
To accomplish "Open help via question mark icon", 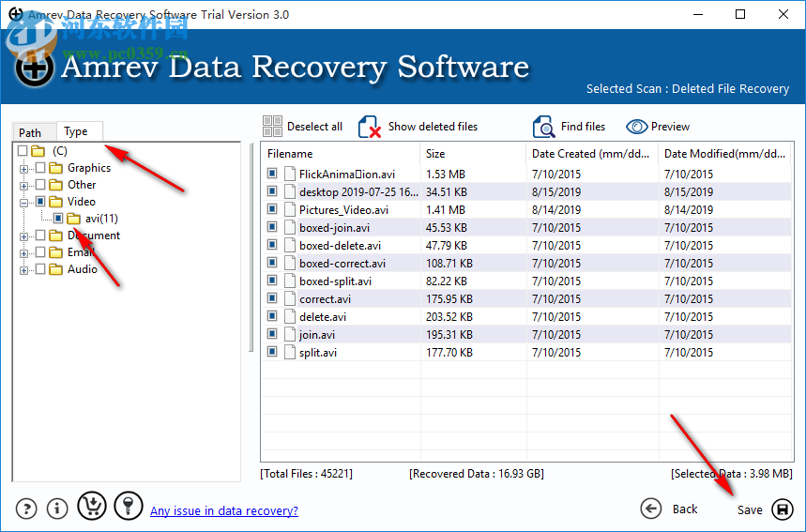I will [26, 509].
